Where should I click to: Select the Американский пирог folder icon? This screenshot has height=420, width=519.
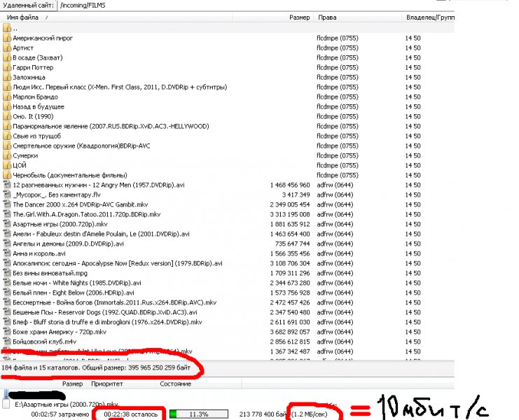(6, 38)
